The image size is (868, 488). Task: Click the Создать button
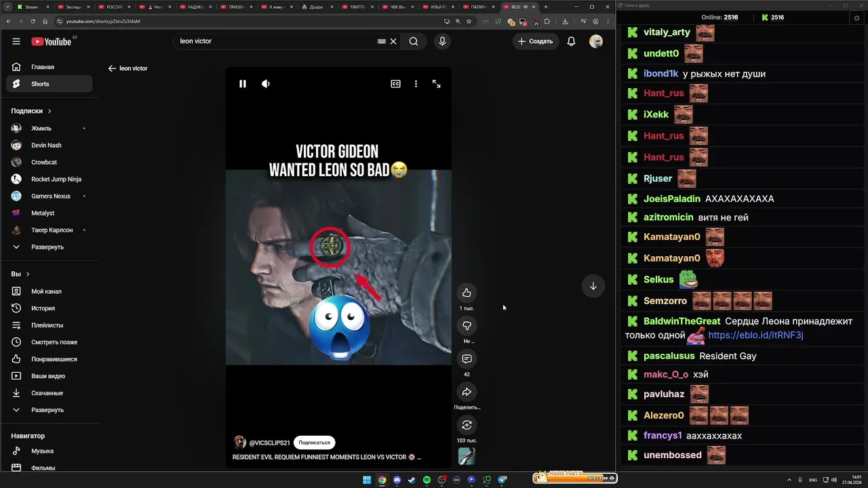pyautogui.click(x=535, y=41)
